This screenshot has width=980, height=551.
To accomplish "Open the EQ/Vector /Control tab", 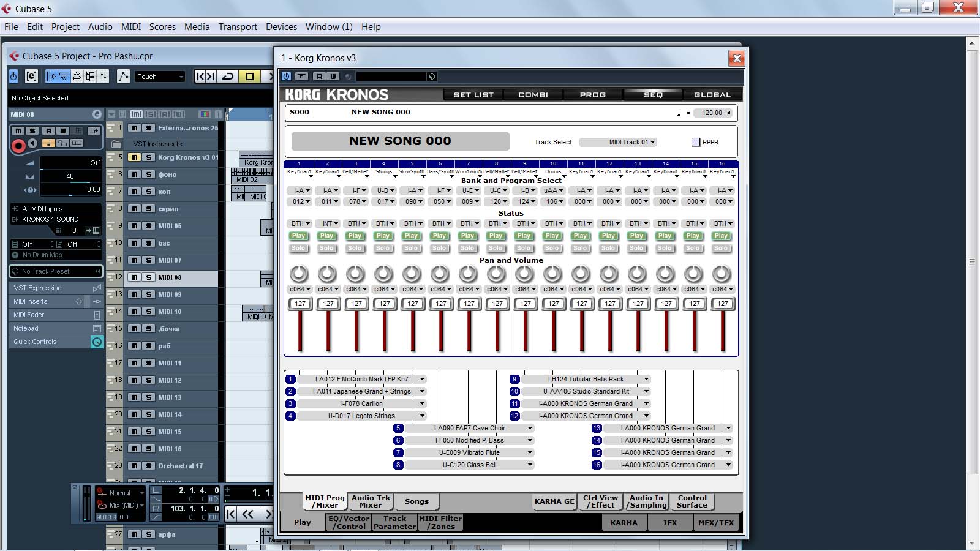I will 349,522.
